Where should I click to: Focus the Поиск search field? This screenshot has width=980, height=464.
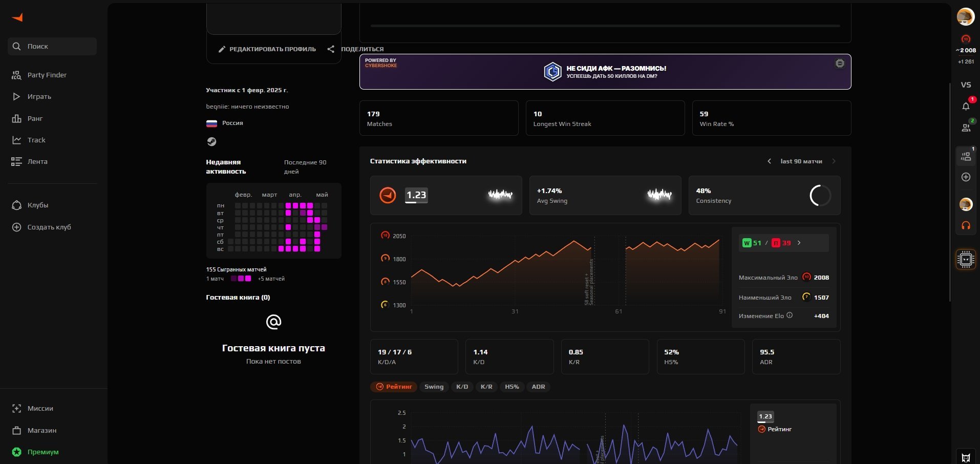point(52,46)
